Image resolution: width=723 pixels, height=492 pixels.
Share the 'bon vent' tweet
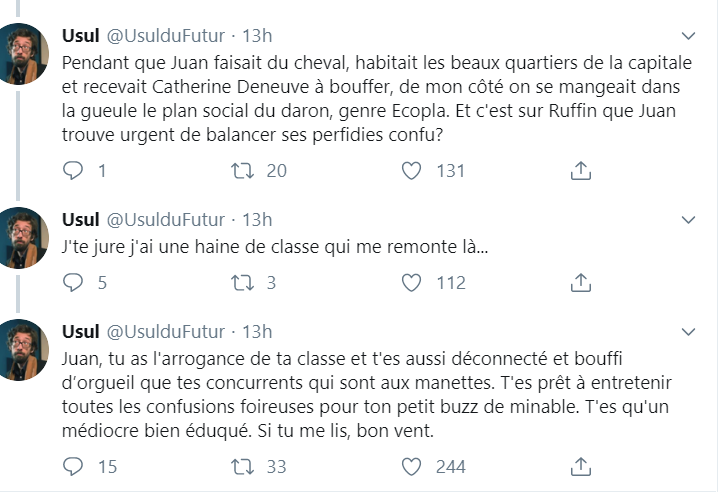581,467
